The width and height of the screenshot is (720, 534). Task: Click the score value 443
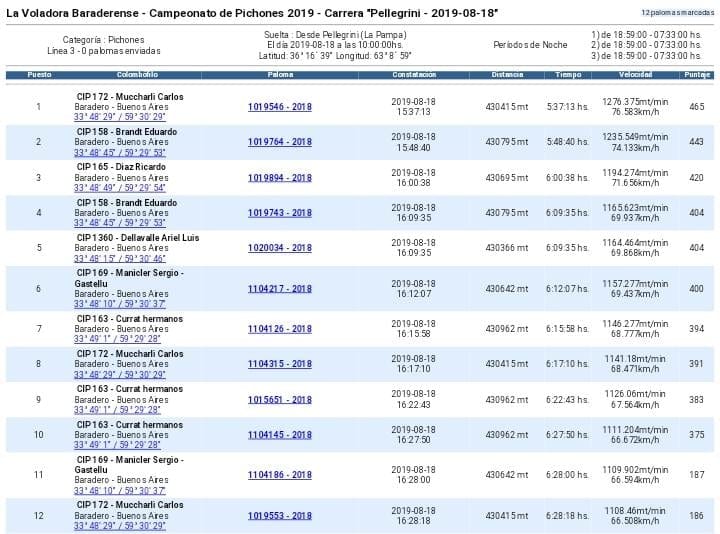pos(697,142)
